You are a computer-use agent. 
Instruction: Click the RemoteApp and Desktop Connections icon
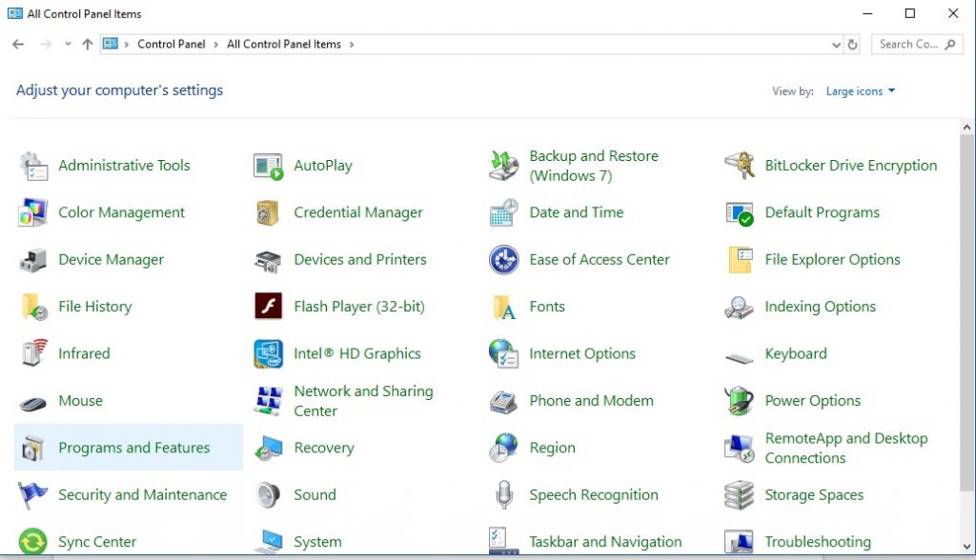coord(740,448)
